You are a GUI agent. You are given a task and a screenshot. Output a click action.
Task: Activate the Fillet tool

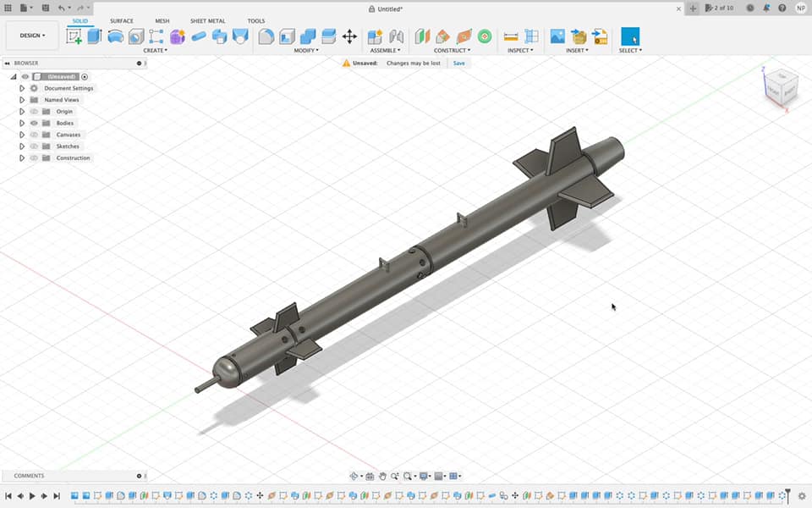pyautogui.click(x=266, y=36)
